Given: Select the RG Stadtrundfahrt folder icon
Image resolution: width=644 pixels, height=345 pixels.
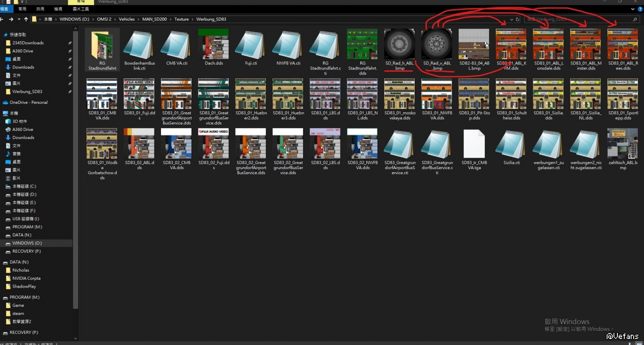Looking at the screenshot, I should pos(102,44).
